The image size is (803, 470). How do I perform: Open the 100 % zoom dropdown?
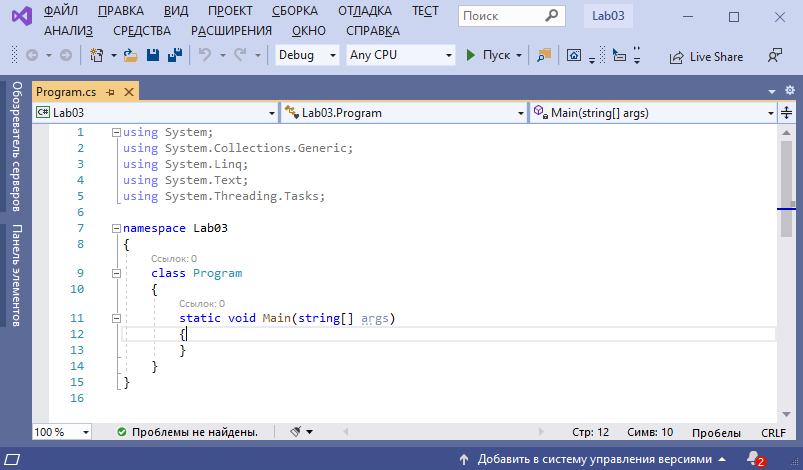[x=62, y=432]
